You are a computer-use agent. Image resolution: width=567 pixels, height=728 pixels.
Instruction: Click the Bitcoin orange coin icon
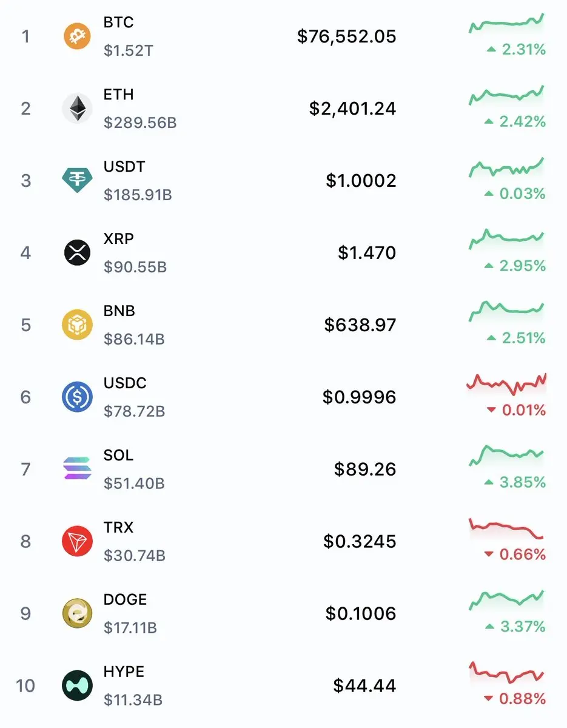coord(77,36)
